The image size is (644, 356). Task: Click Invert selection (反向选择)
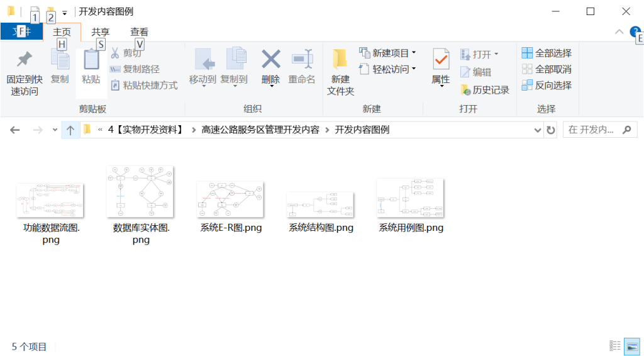pyautogui.click(x=547, y=86)
